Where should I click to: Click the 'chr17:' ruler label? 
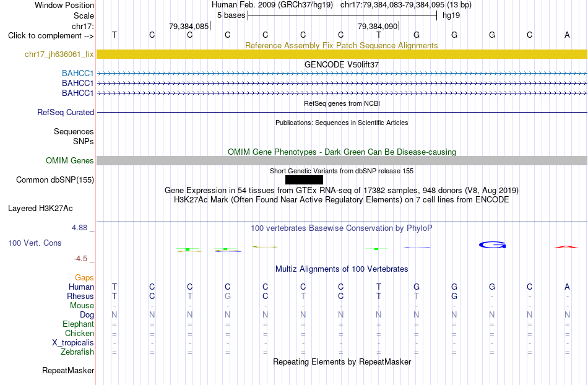pyautogui.click(x=82, y=26)
